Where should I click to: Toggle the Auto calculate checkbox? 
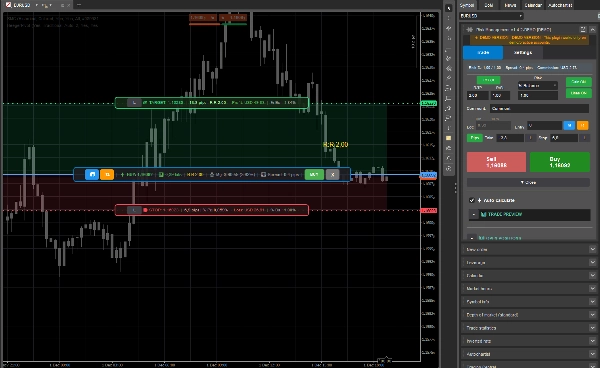[472, 200]
